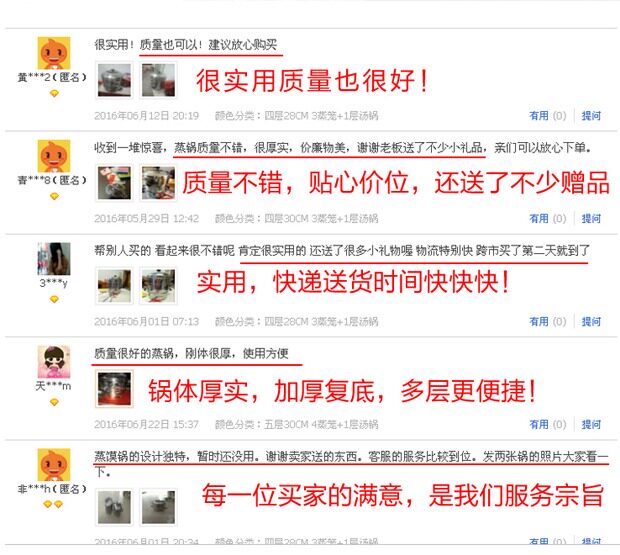The width and height of the screenshot is (620, 555).
Task: Click the diamond rank badge under 黄***2
Action: click(x=54, y=93)
